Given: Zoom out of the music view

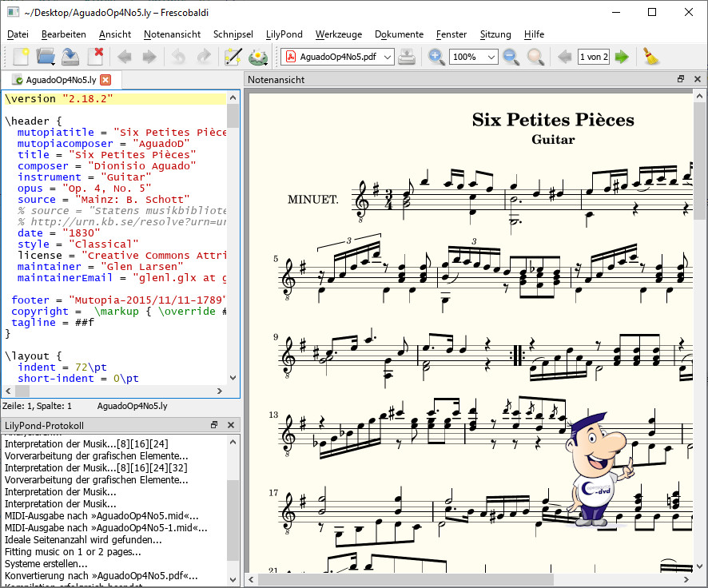Looking at the screenshot, I should coord(511,57).
